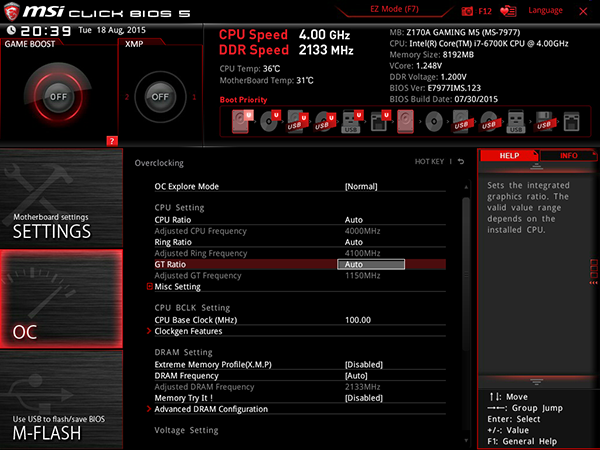Click the USB floppy boot device icon

click(544, 122)
